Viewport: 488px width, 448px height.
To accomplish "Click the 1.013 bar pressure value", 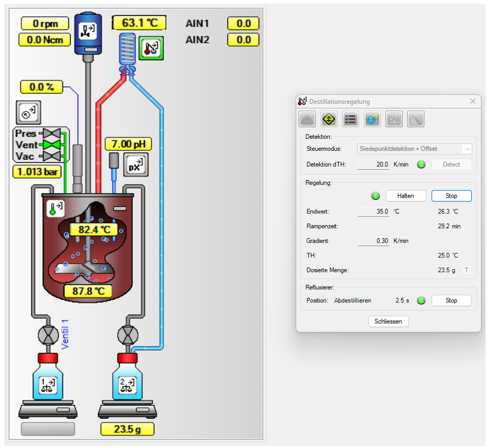I will coord(37,172).
